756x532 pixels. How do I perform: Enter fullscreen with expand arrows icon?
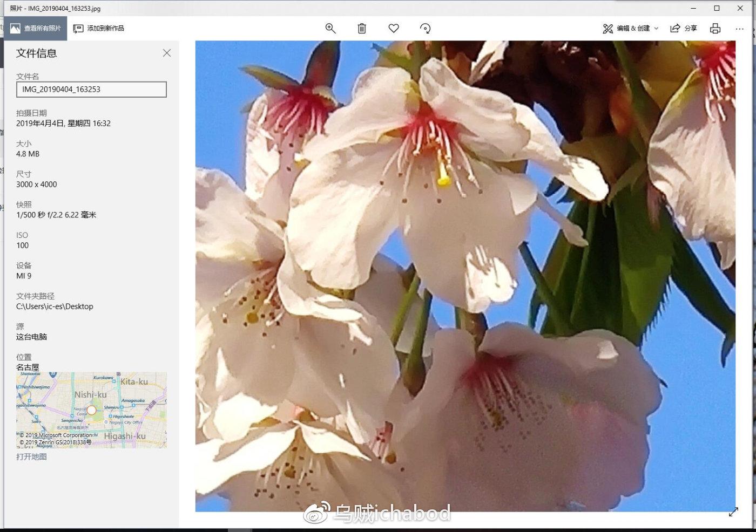coord(733,512)
